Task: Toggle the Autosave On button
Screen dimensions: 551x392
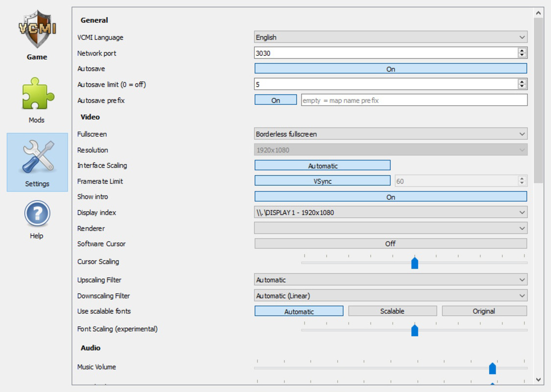Action: click(x=390, y=69)
